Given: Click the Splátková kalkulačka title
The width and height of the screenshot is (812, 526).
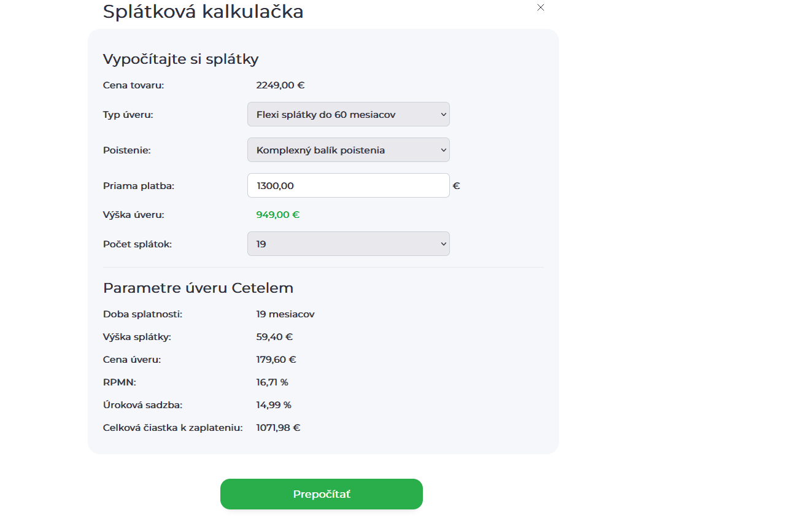Looking at the screenshot, I should pyautogui.click(x=203, y=12).
